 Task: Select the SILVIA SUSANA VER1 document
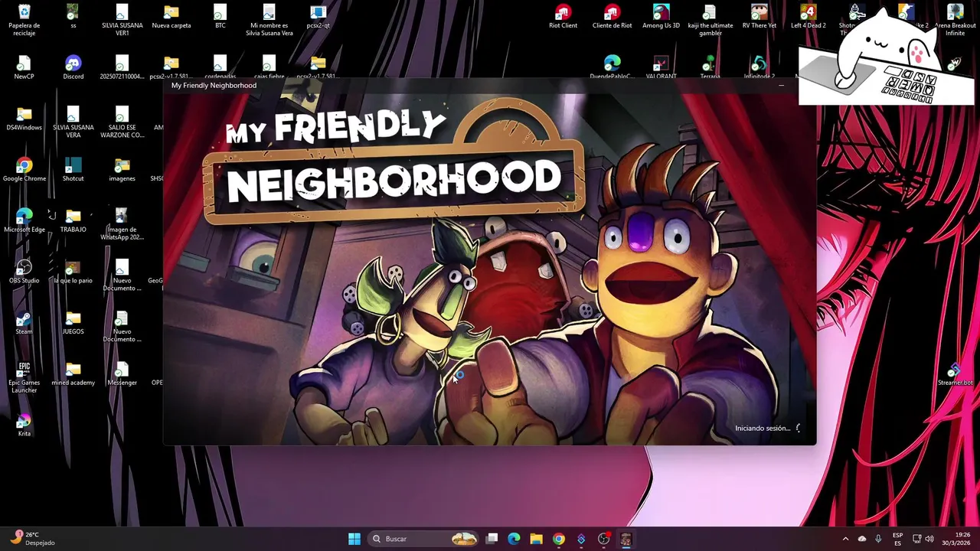click(x=122, y=21)
